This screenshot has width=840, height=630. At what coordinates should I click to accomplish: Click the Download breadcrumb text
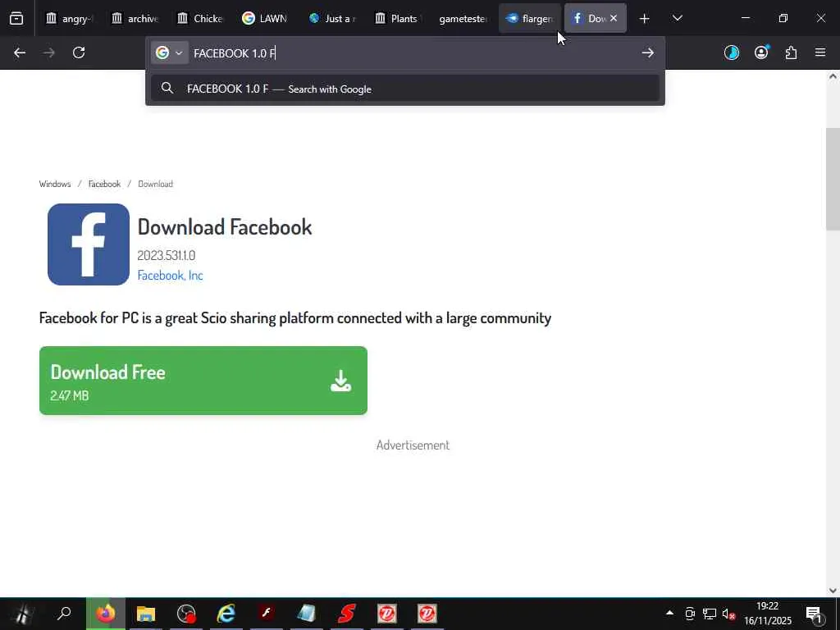point(155,184)
